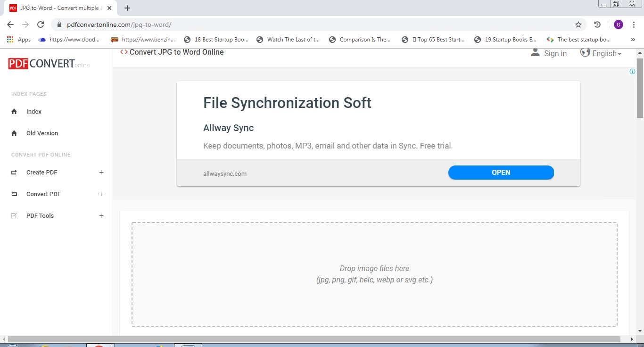Click the browser back arrow

pos(10,25)
